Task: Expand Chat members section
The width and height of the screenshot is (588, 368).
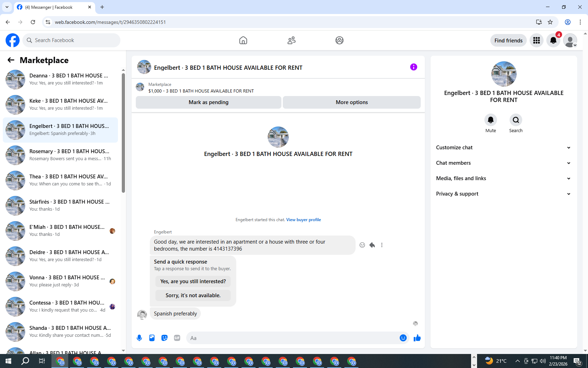Action: (x=504, y=163)
